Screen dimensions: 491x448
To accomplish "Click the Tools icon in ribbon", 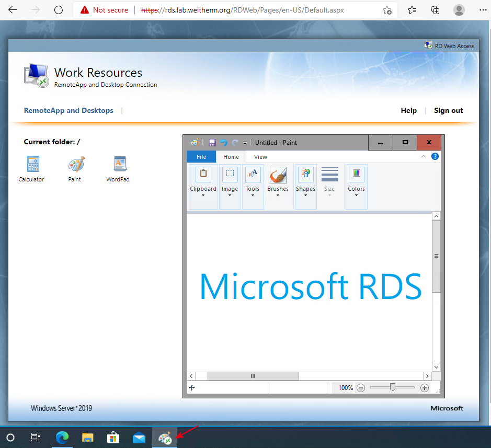I will (x=253, y=174).
